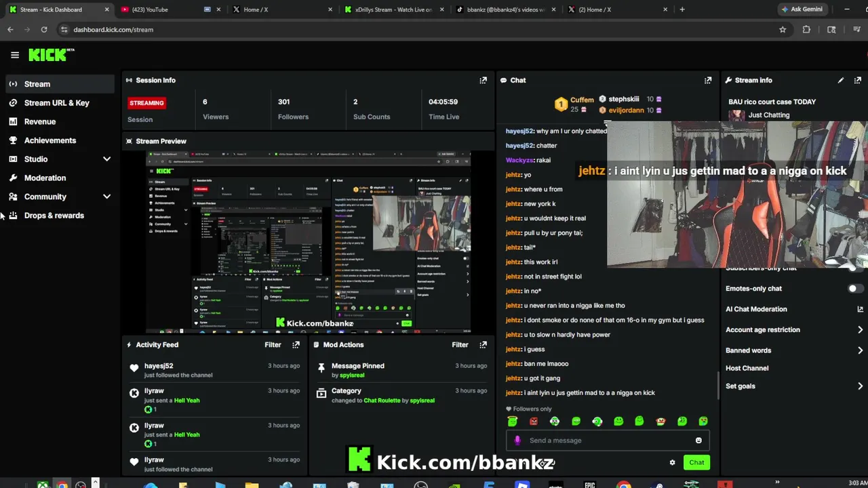Click the Stream Preview video

point(309,242)
